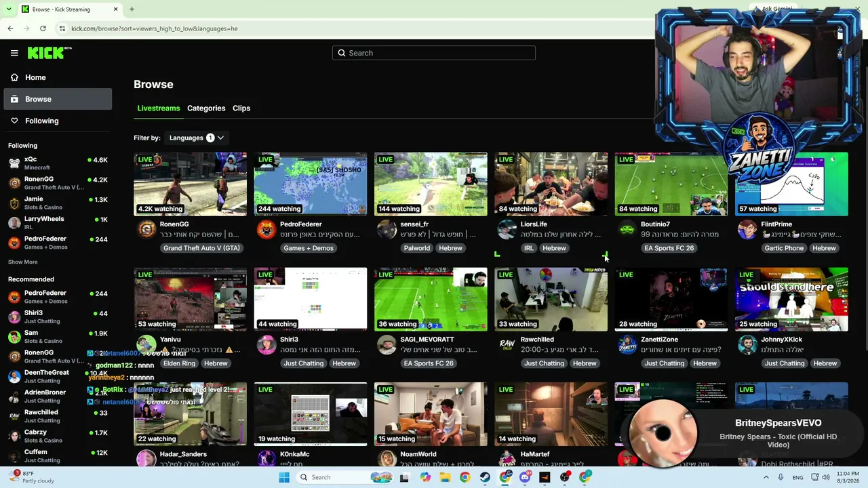Open the K0nkaMc stream thumbnail with 19 watching
This screenshot has height=488, width=868.
[311, 414]
